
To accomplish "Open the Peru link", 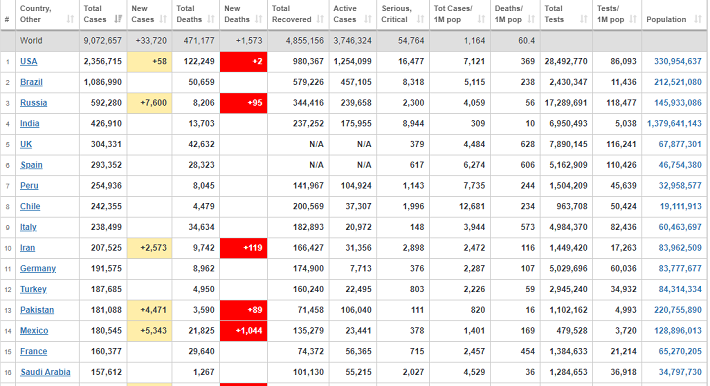I will point(29,186).
